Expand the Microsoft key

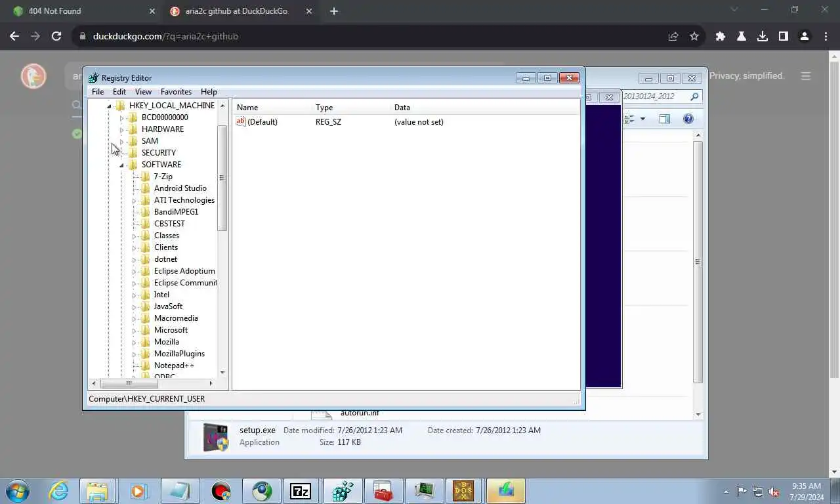[x=134, y=331]
